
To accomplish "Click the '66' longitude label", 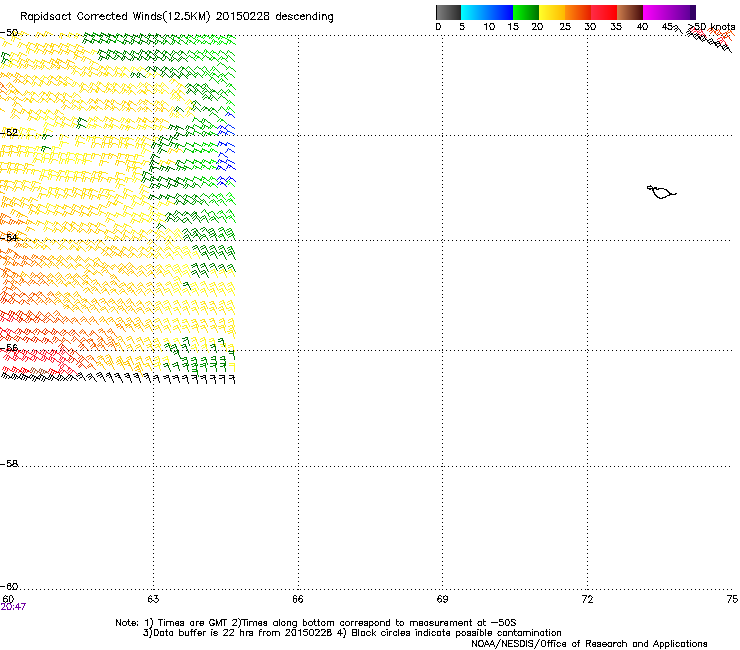I will [298, 599].
